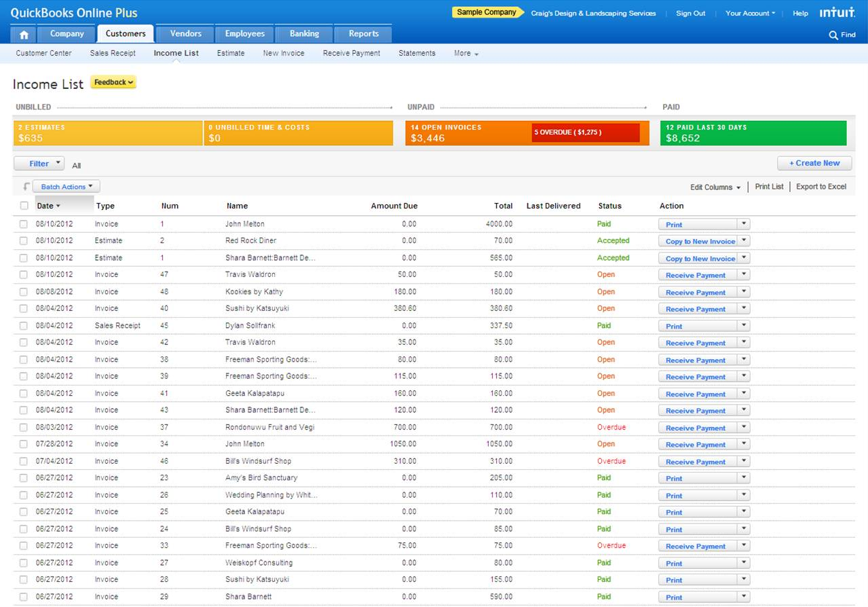
Task: Click the Intuit logo
Action: coord(837,13)
